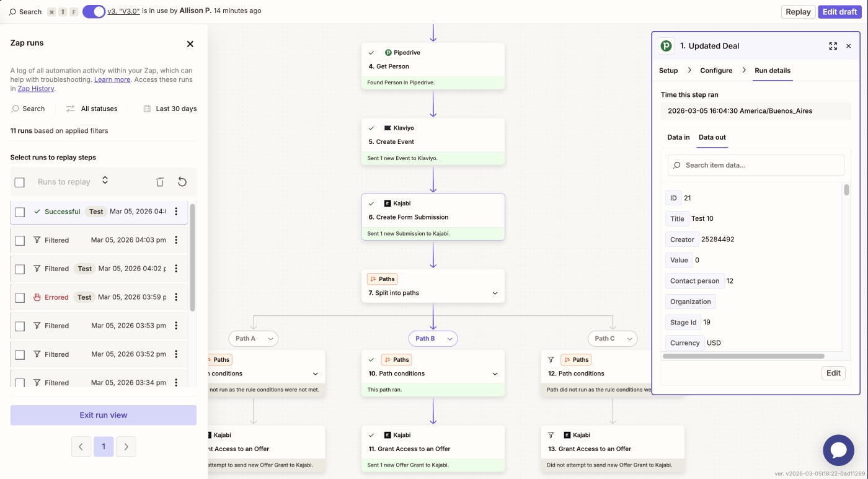Click the Klaviyo icon on step 5
This screenshot has height=479, width=868.
[x=387, y=128]
